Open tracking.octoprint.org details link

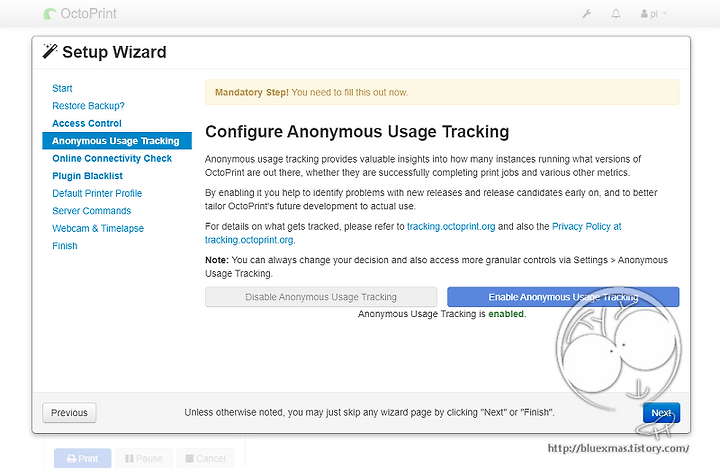click(451, 226)
